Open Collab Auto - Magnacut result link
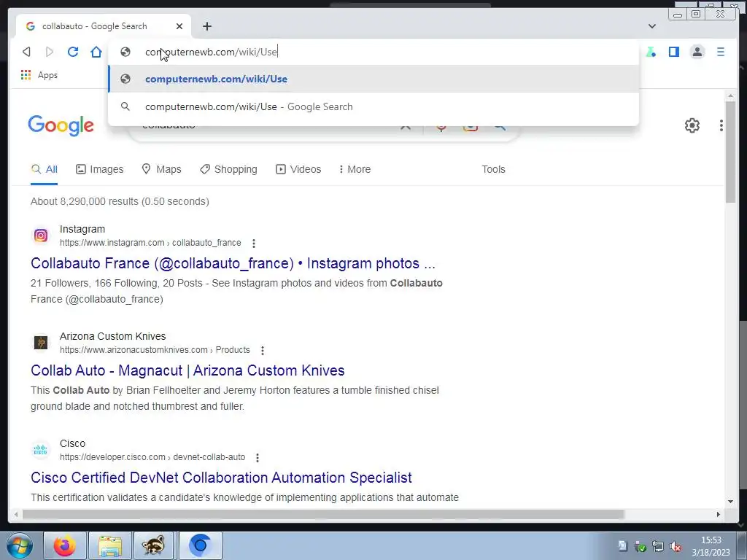Viewport: 747px width, 560px height. click(x=187, y=370)
